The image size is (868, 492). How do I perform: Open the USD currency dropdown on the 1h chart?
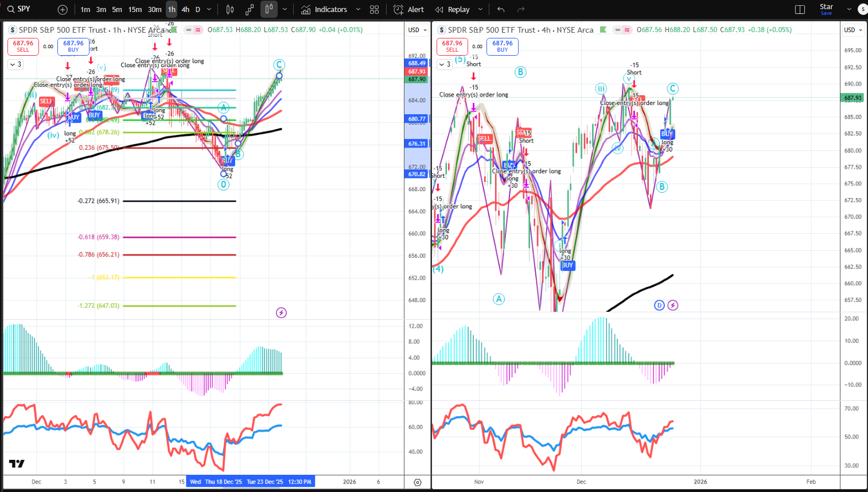point(417,30)
